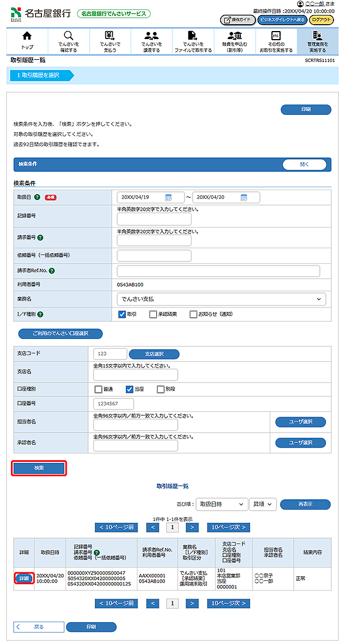The image size is (345, 644).
Task: Click help icon beside 請求番号 label
Action: pyautogui.click(x=41, y=237)
